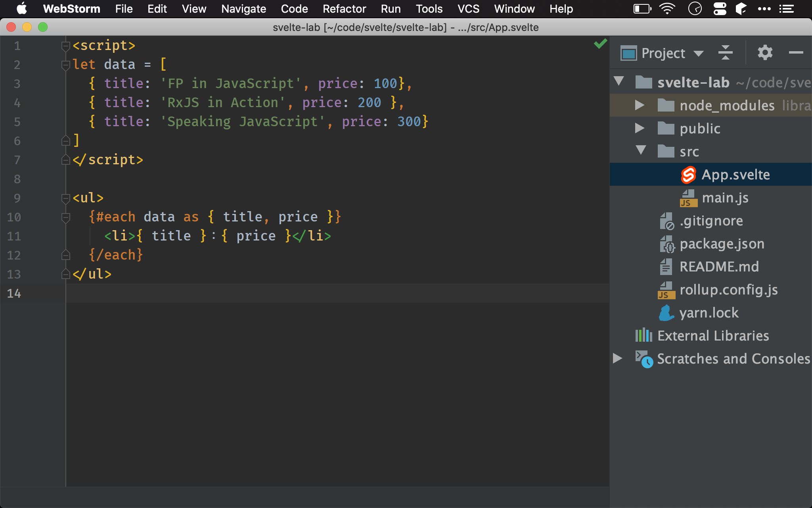Click the three-dots menu bar icon

(x=764, y=9)
